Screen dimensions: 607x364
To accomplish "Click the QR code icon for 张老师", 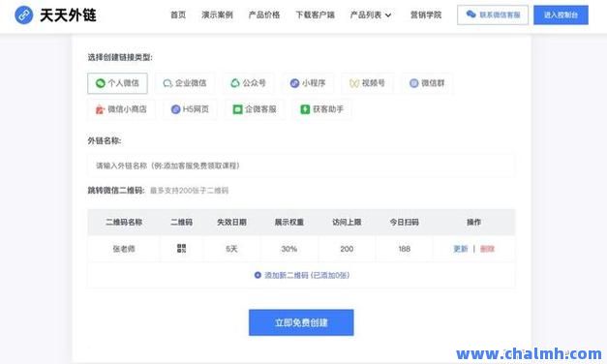I will pos(181,249).
